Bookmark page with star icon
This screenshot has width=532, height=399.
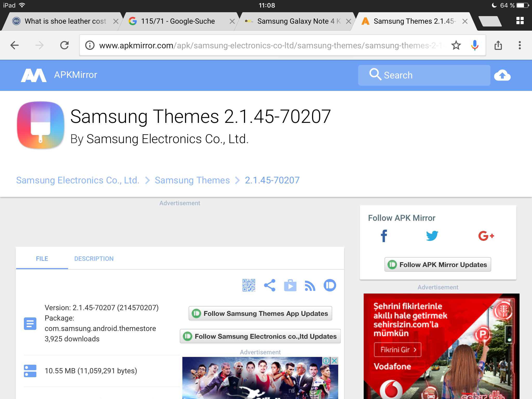(456, 45)
